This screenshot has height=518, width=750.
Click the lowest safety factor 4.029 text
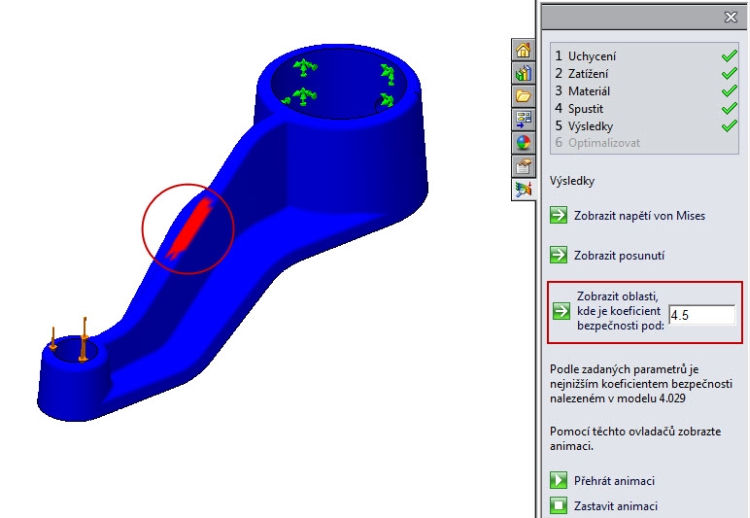(641, 384)
